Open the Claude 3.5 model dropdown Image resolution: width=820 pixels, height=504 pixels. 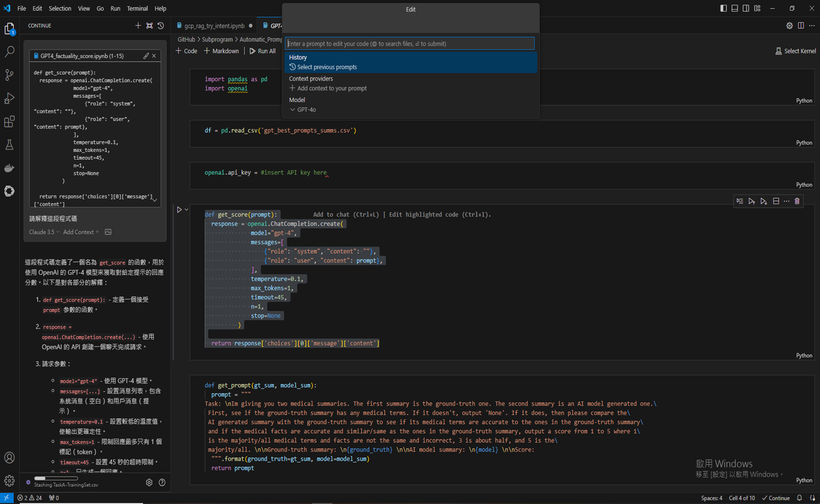(44, 232)
